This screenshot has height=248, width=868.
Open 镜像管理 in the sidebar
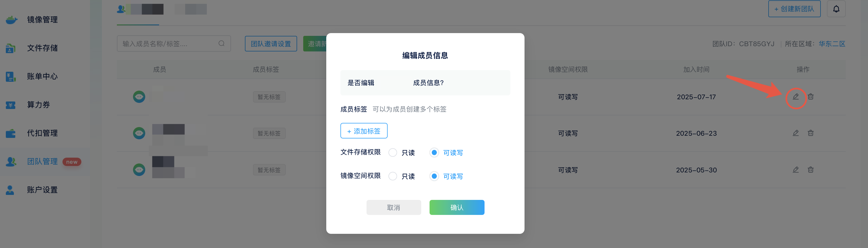pos(42,19)
